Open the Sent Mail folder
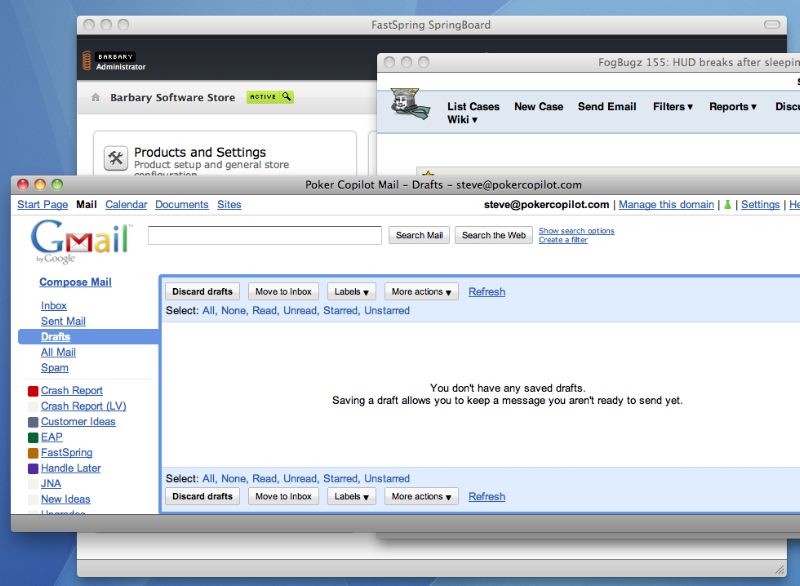This screenshot has width=800, height=586. click(x=63, y=321)
